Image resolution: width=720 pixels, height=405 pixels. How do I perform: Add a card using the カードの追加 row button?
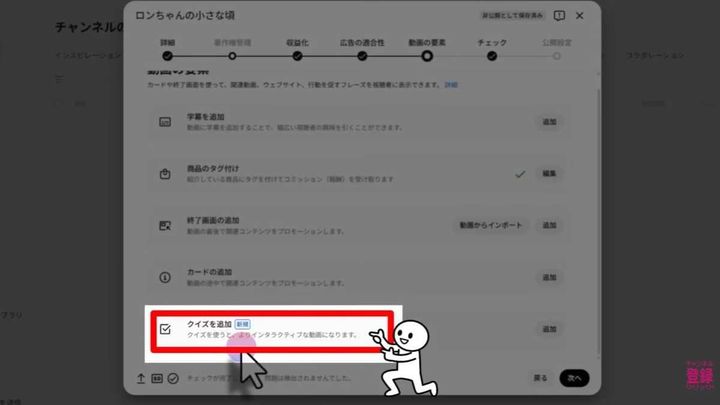pos(549,277)
